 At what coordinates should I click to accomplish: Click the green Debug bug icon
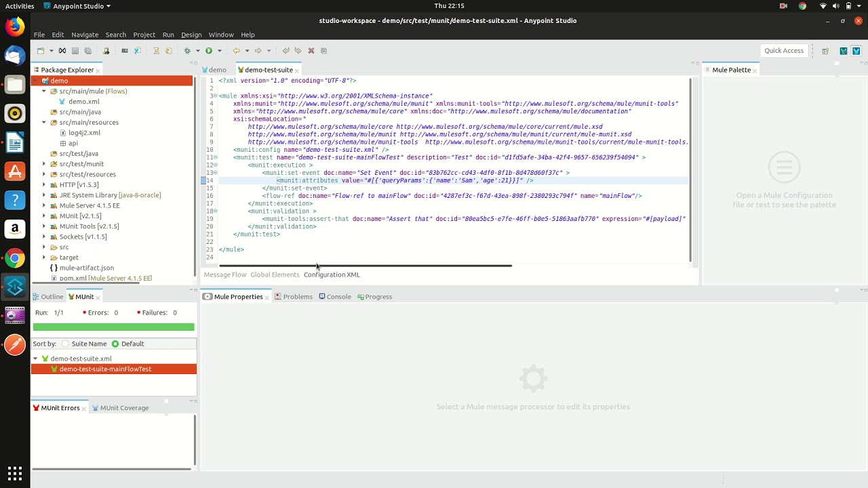click(x=187, y=51)
